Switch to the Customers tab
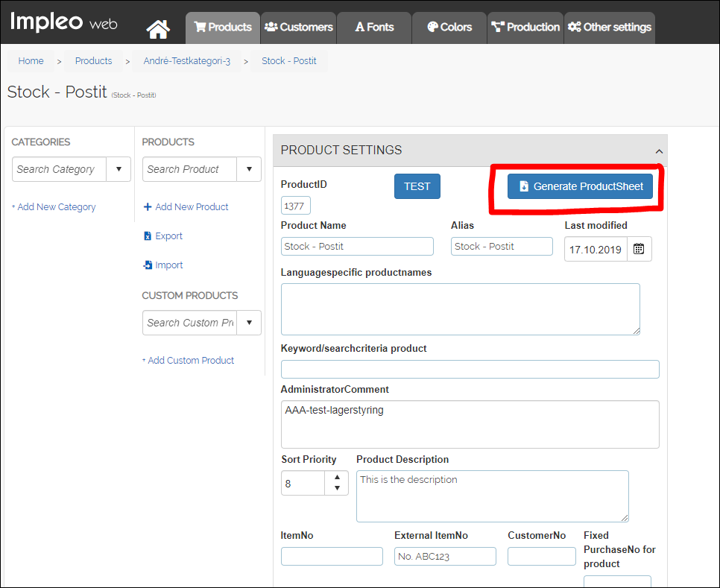720x588 pixels. point(298,28)
